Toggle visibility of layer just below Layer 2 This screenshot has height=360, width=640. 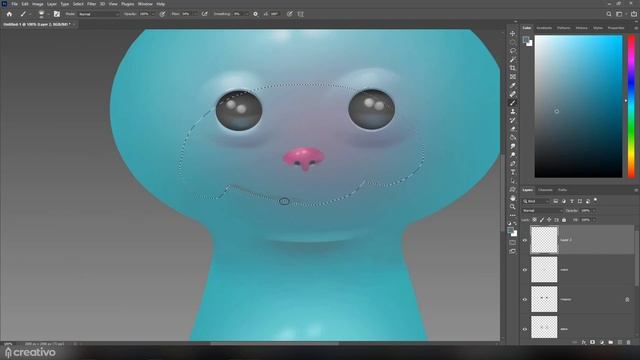[525, 270]
